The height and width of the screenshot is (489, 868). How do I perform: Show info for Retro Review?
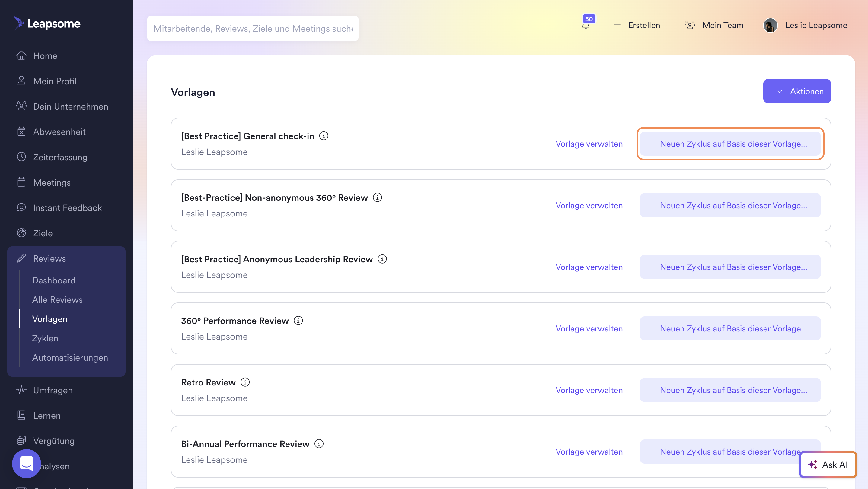[245, 382]
